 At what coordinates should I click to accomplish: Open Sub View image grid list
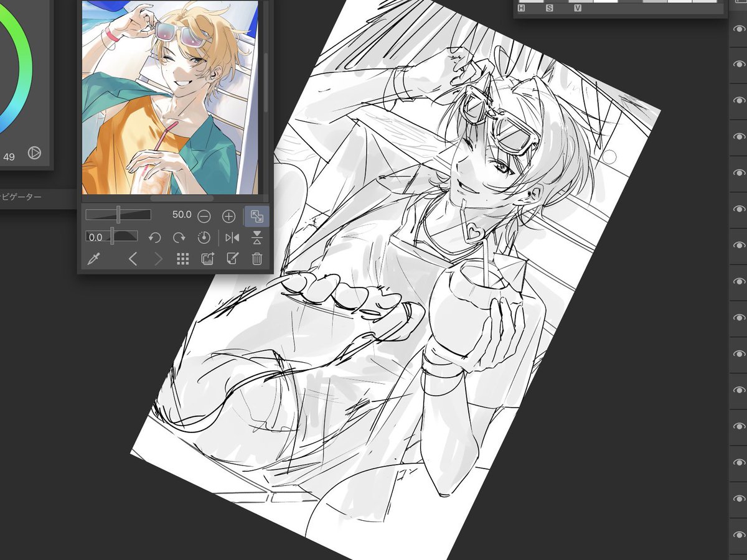(182, 259)
